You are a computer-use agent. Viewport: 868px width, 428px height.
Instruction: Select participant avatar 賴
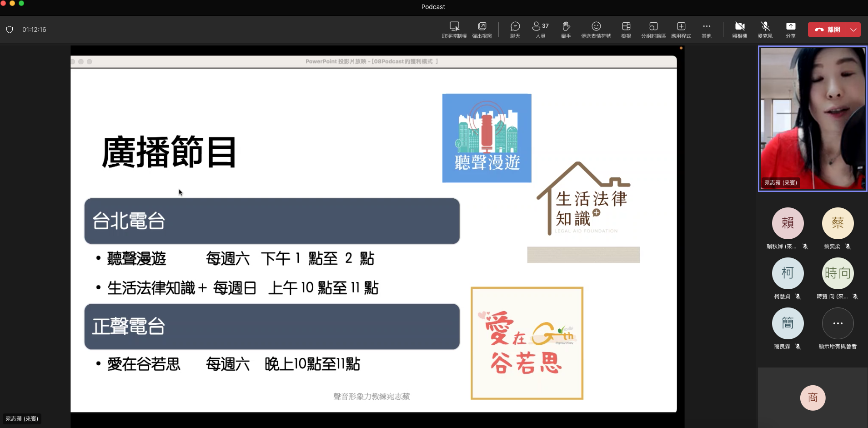[x=788, y=223]
